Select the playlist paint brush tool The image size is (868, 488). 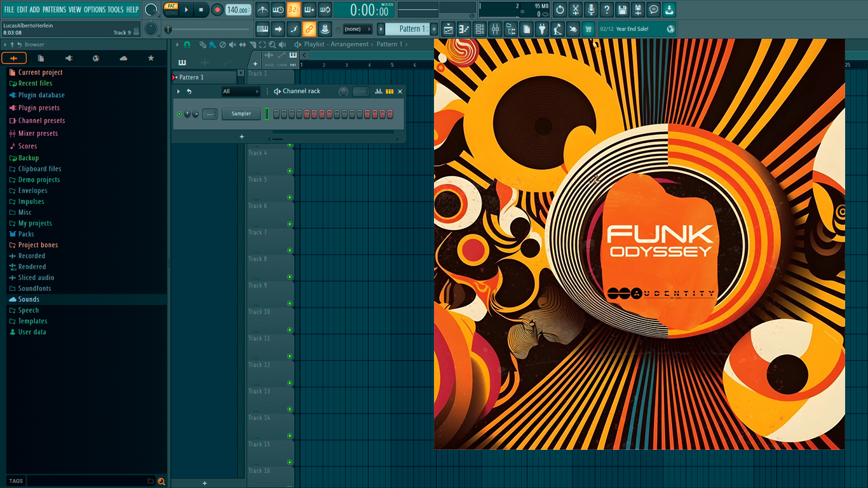click(x=212, y=44)
